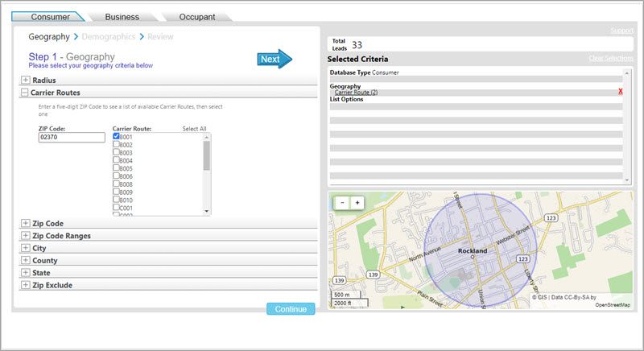Viewport: 644px width, 351px height.
Task: Check carrier route B008
Action: tap(116, 184)
